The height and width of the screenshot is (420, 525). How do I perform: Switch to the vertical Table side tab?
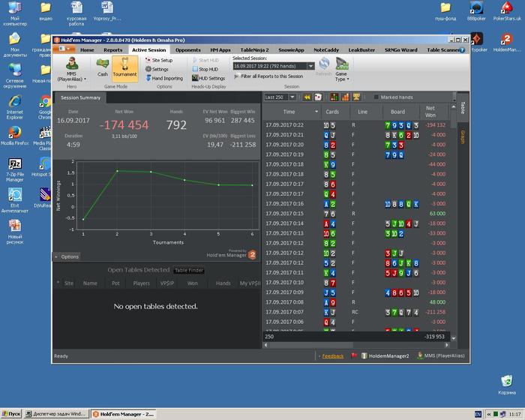coord(463,108)
